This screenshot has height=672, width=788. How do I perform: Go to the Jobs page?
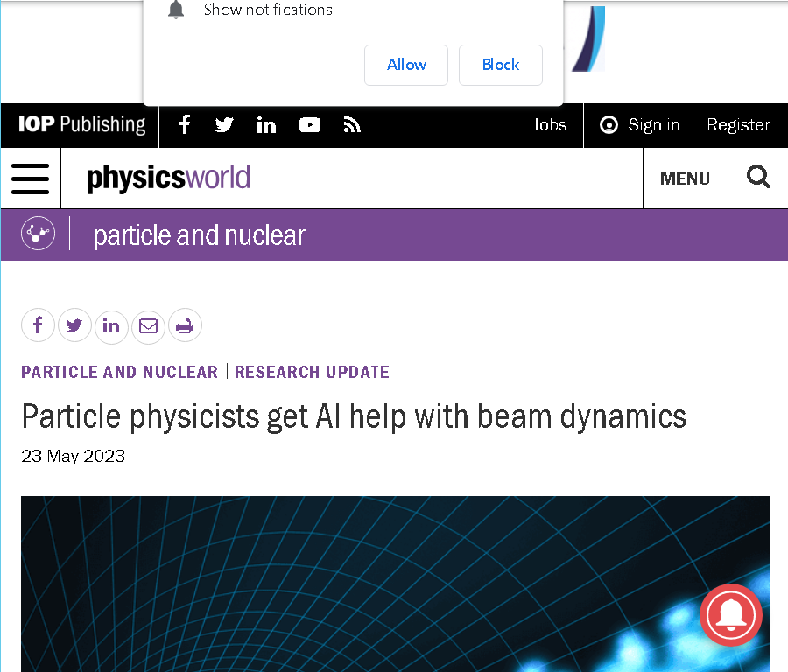tap(549, 124)
